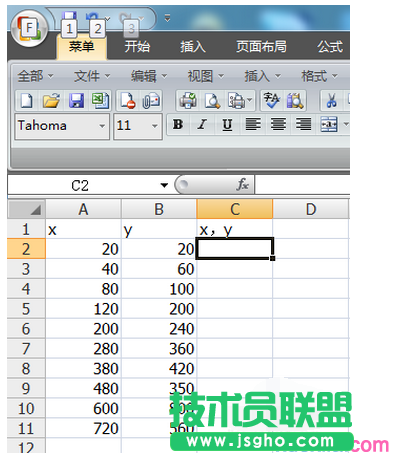Select row 5 header
This screenshot has width=397, height=457.
point(26,309)
